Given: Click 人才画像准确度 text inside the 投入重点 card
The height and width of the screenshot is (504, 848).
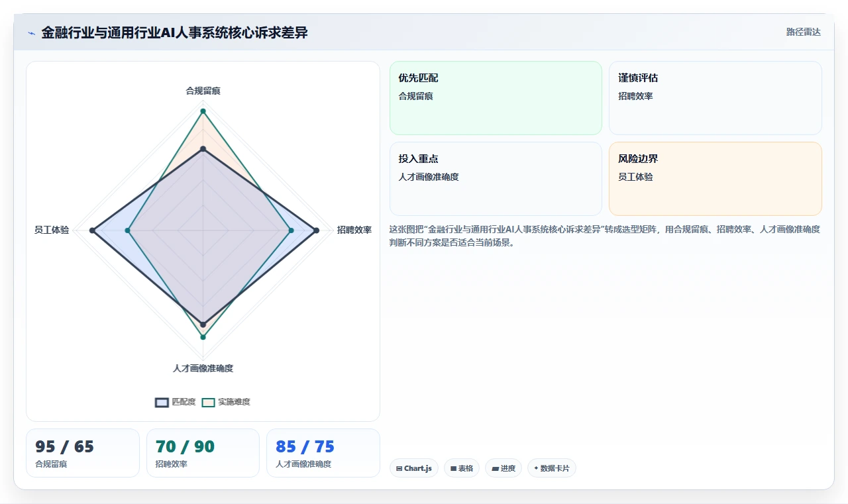Looking at the screenshot, I should (x=429, y=177).
